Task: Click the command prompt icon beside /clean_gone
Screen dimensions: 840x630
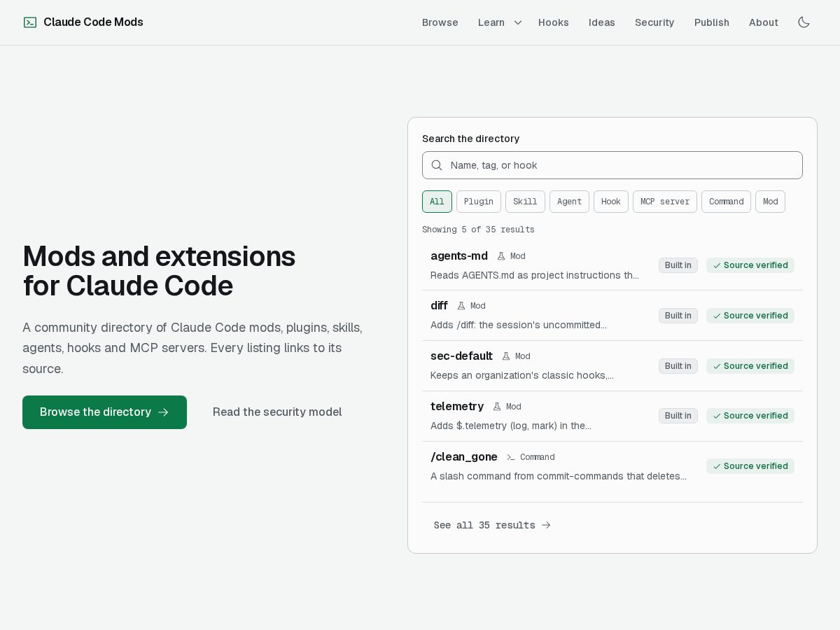Action: click(511, 457)
